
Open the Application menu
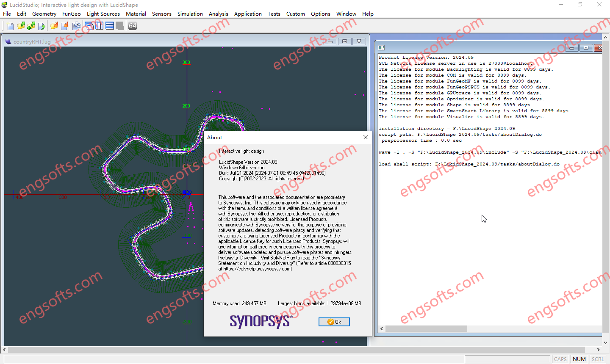coord(248,14)
